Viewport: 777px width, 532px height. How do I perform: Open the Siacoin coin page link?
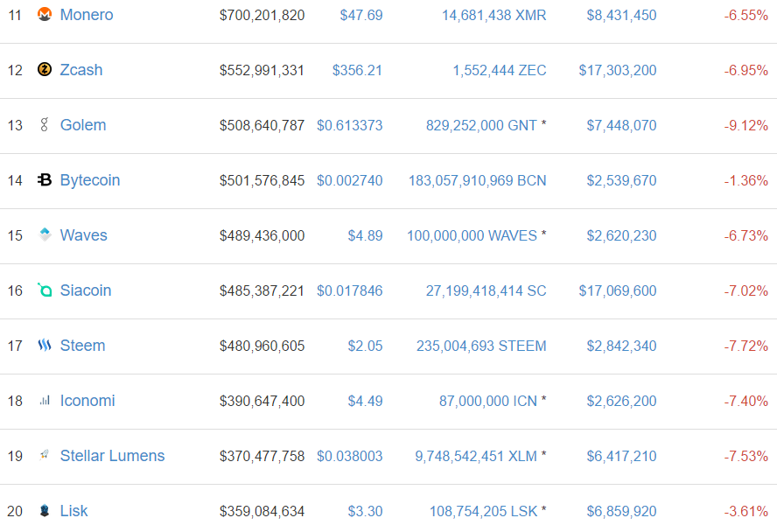tap(85, 290)
